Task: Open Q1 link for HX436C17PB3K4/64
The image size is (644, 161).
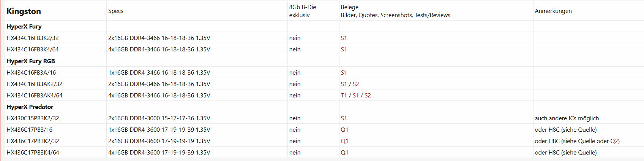Action: (344, 153)
